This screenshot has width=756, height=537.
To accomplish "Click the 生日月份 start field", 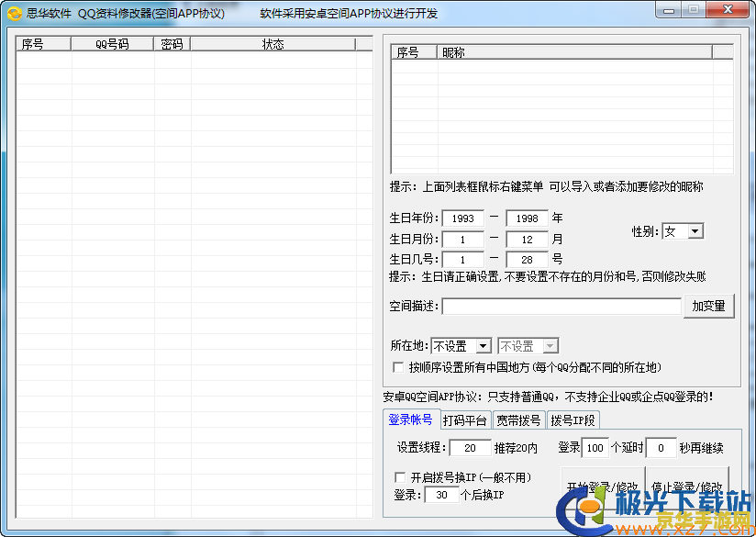I will (462, 240).
